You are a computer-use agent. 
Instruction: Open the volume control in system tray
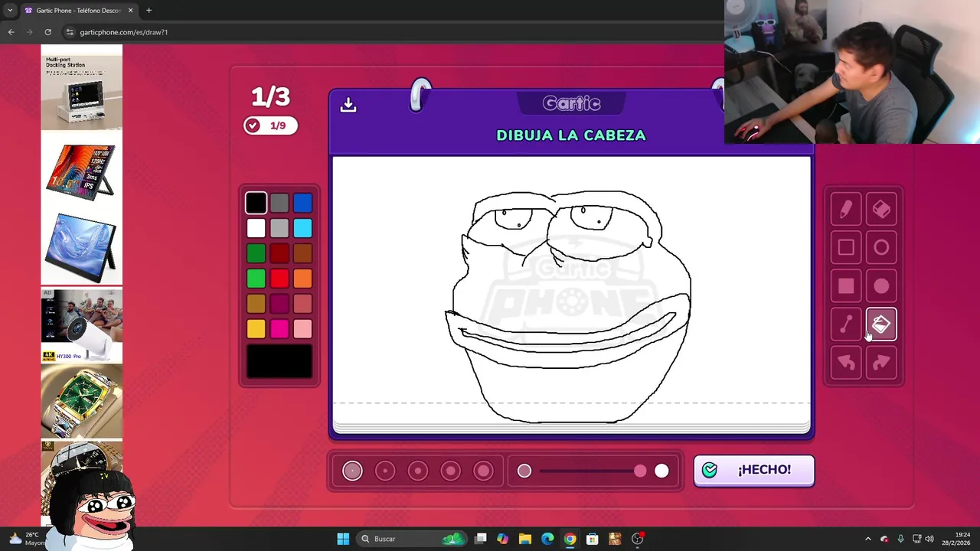929,539
